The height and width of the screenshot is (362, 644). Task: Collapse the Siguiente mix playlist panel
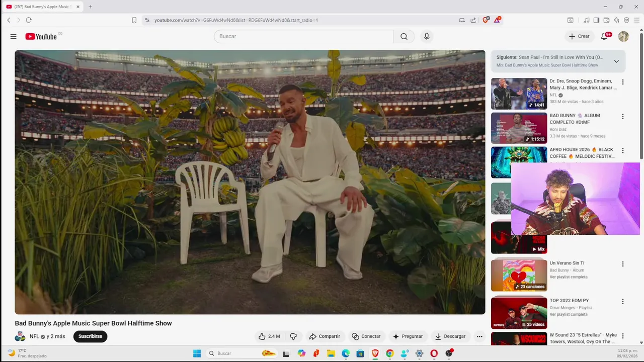click(616, 61)
